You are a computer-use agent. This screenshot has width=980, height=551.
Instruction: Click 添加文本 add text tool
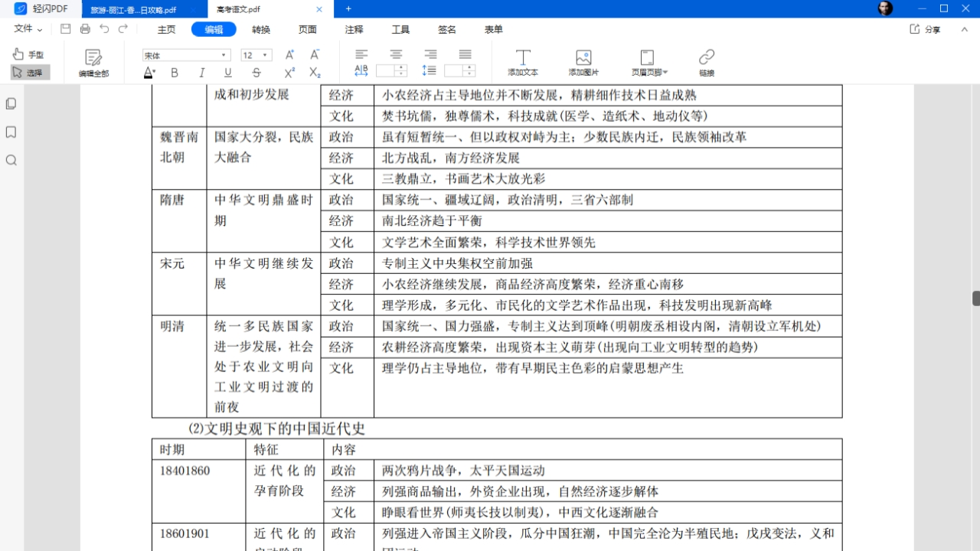click(x=523, y=64)
